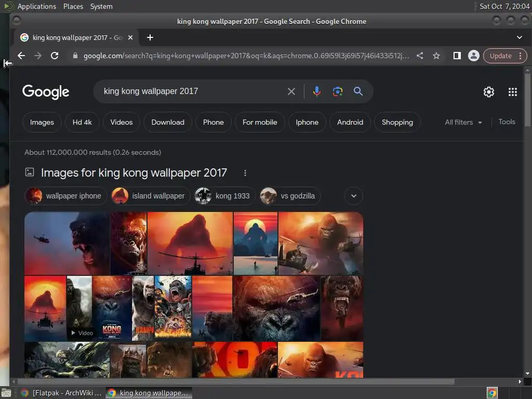The image size is (532, 399).
Task: Select the For mobile filter chip
Action: (x=260, y=122)
